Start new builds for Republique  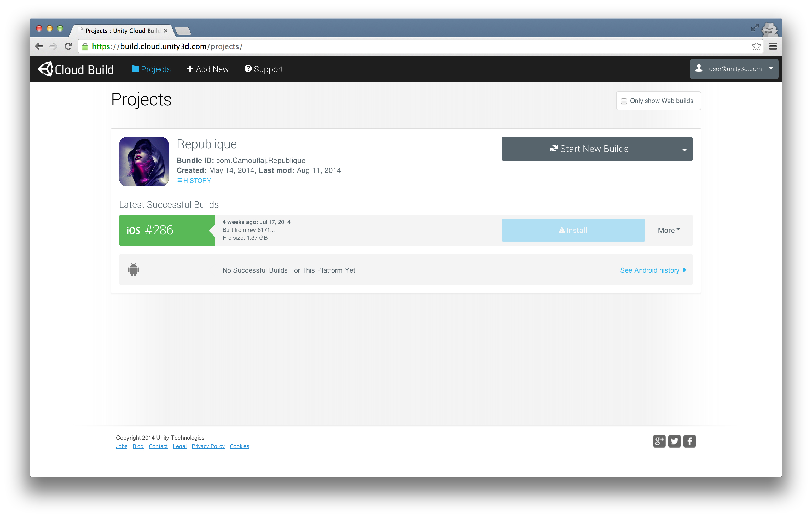tap(589, 149)
